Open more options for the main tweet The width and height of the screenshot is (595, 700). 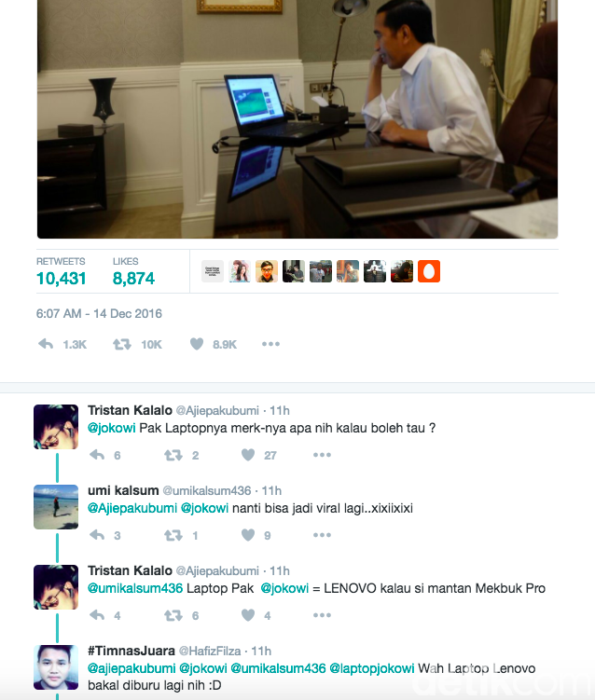270,344
